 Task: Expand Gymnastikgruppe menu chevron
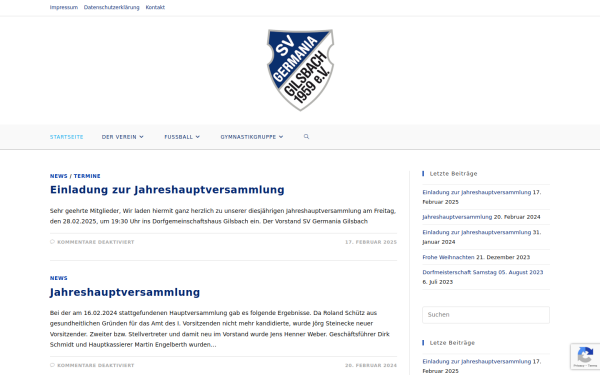pos(281,137)
